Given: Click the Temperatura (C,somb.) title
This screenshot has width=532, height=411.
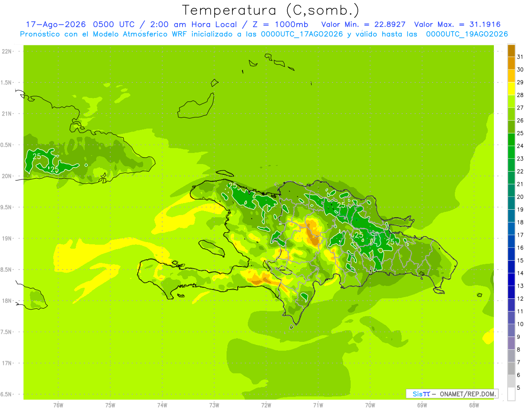Looking at the screenshot, I should 270,10.
